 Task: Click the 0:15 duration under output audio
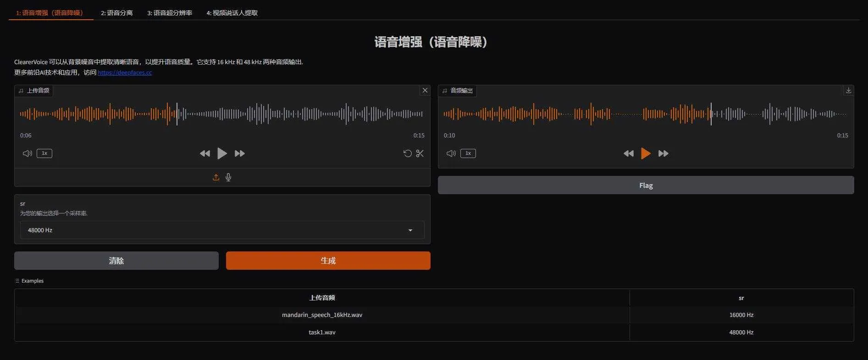pos(842,136)
